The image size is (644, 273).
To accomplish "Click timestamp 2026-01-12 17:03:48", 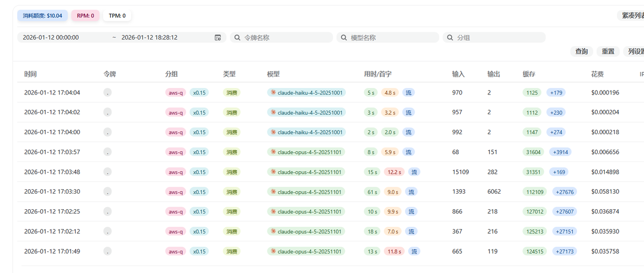I will point(52,172).
